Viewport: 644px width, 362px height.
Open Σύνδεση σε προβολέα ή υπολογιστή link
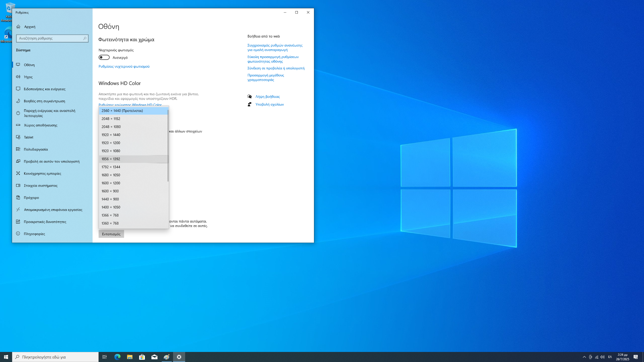pos(276,68)
